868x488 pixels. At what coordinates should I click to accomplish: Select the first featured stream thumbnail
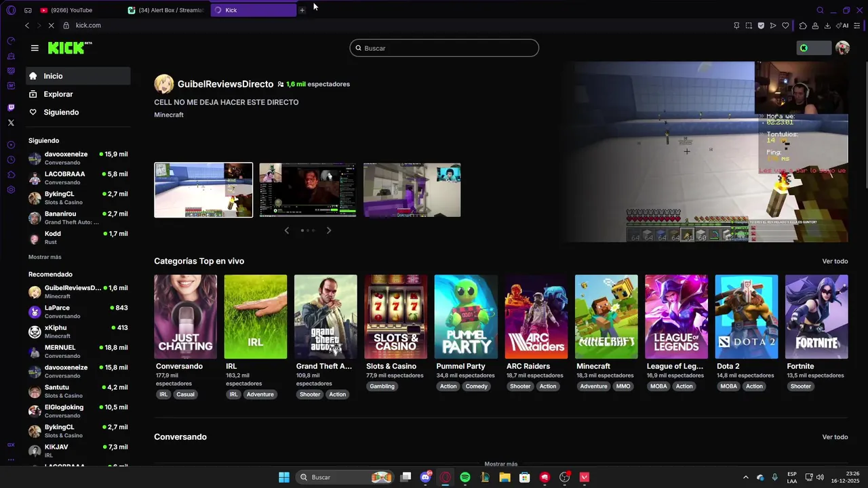(x=203, y=190)
